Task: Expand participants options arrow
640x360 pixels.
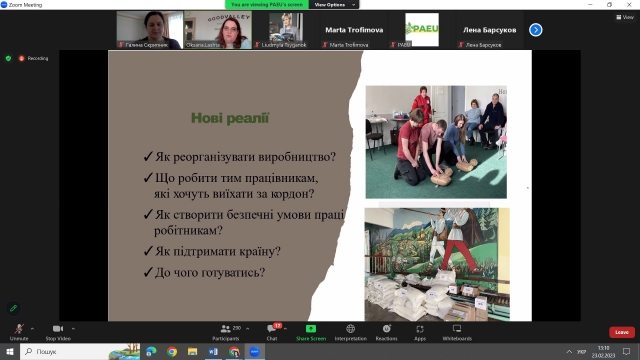Action: pos(247,329)
